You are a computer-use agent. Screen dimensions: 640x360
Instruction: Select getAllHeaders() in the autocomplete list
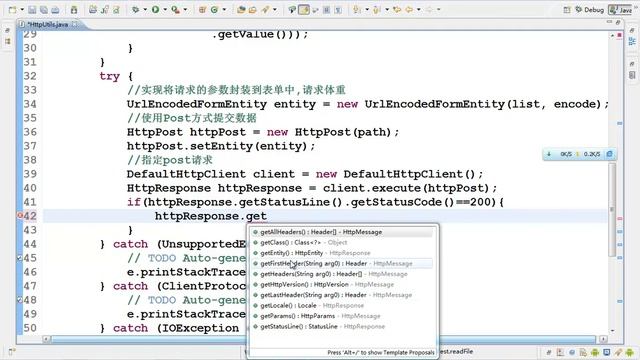point(342,232)
